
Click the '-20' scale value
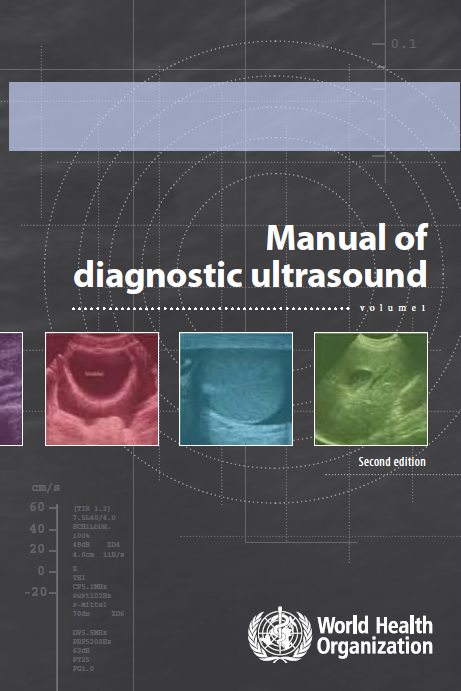point(36,592)
